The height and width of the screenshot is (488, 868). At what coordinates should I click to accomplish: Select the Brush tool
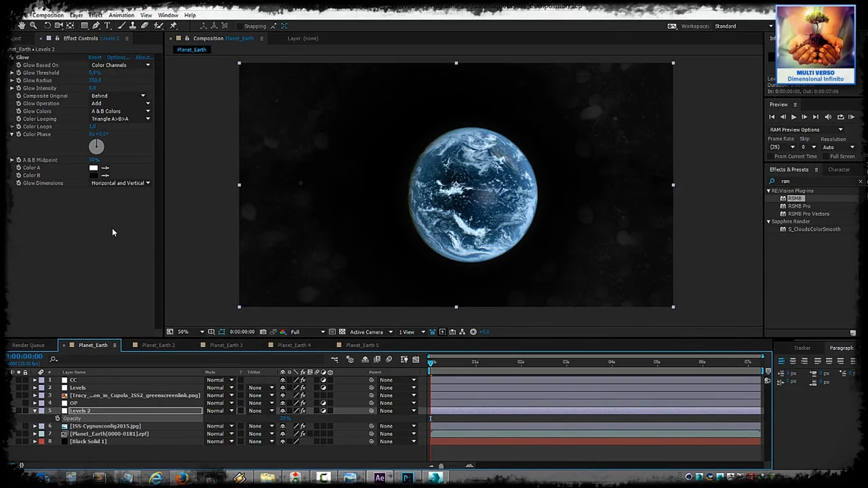coord(121,26)
